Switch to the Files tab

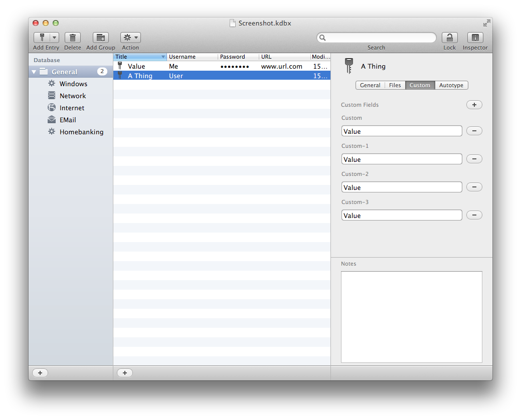(395, 85)
